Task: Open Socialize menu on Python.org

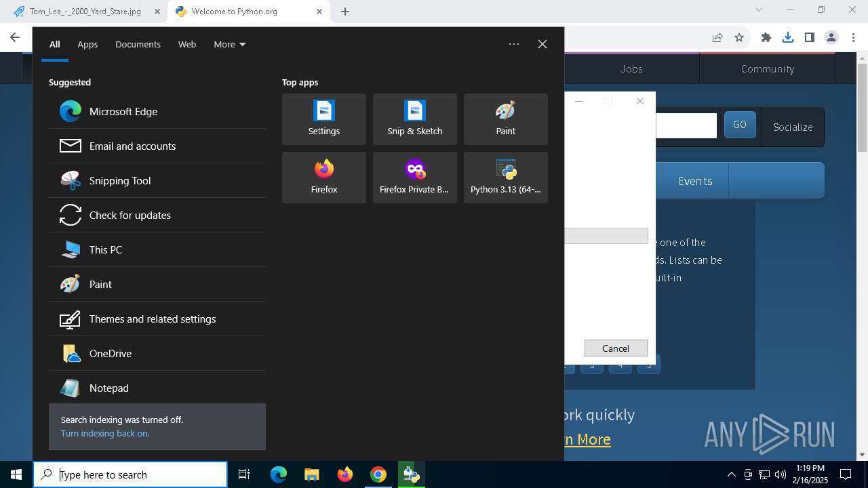Action: tap(793, 127)
